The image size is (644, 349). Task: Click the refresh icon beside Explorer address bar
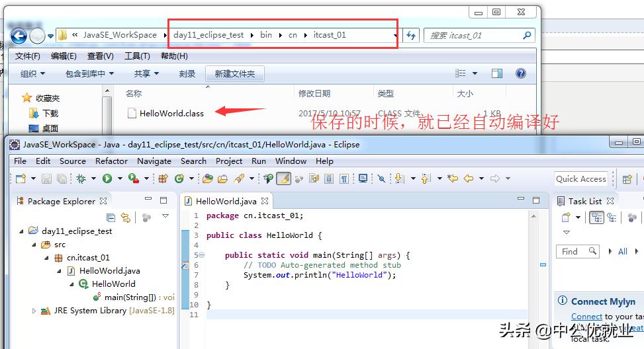[x=411, y=35]
